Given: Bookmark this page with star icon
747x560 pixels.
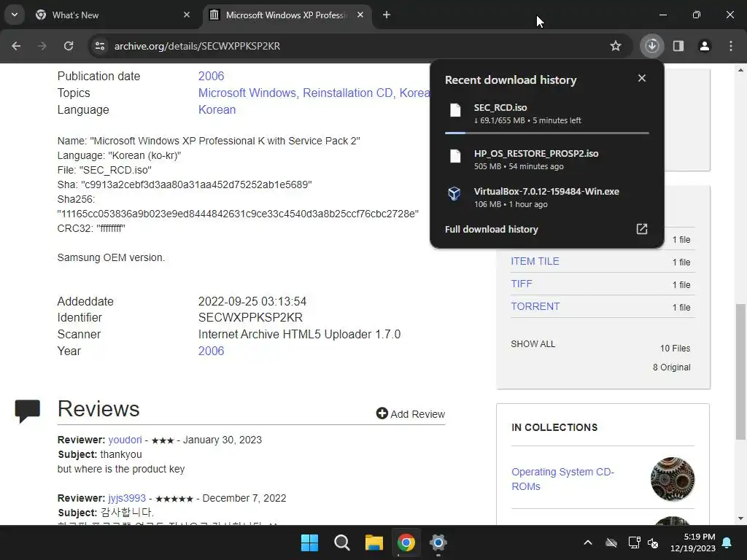Looking at the screenshot, I should (616, 46).
